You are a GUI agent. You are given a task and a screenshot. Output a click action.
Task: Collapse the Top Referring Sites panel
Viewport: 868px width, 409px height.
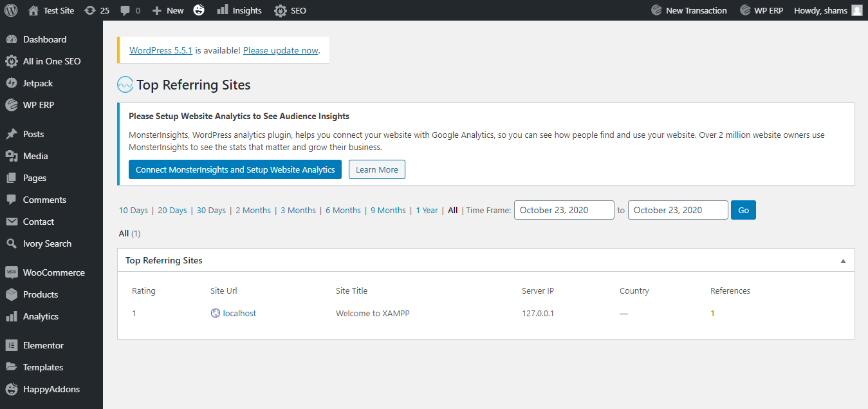tap(843, 260)
